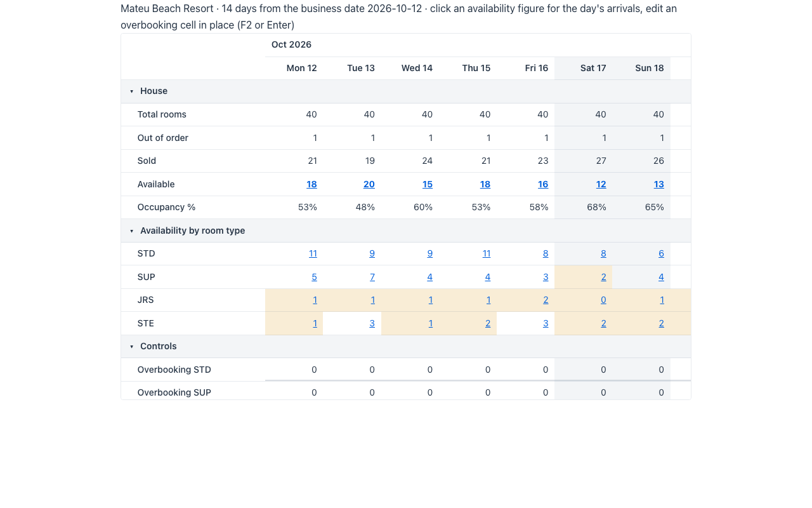Viewport: 812px width, 508px height.
Task: Click the Overbooking STD row label
Action: [x=174, y=370]
